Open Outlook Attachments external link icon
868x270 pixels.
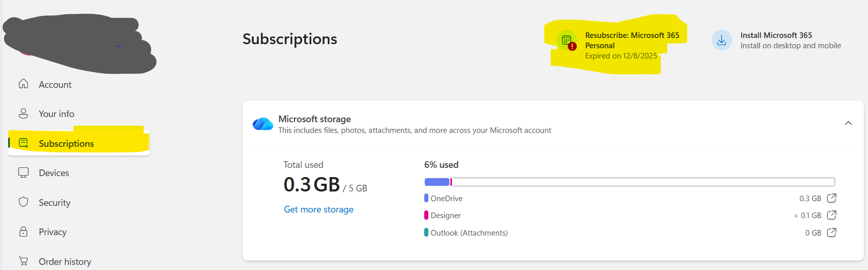point(832,233)
